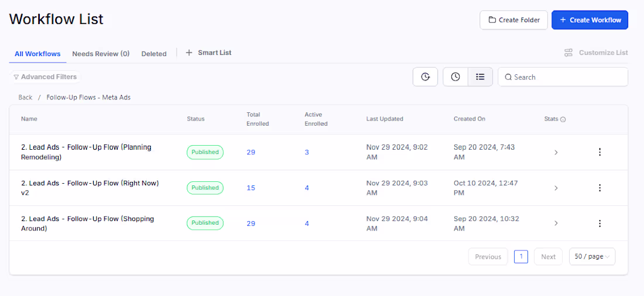
Task: Open the Deleted tab
Action: [154, 54]
